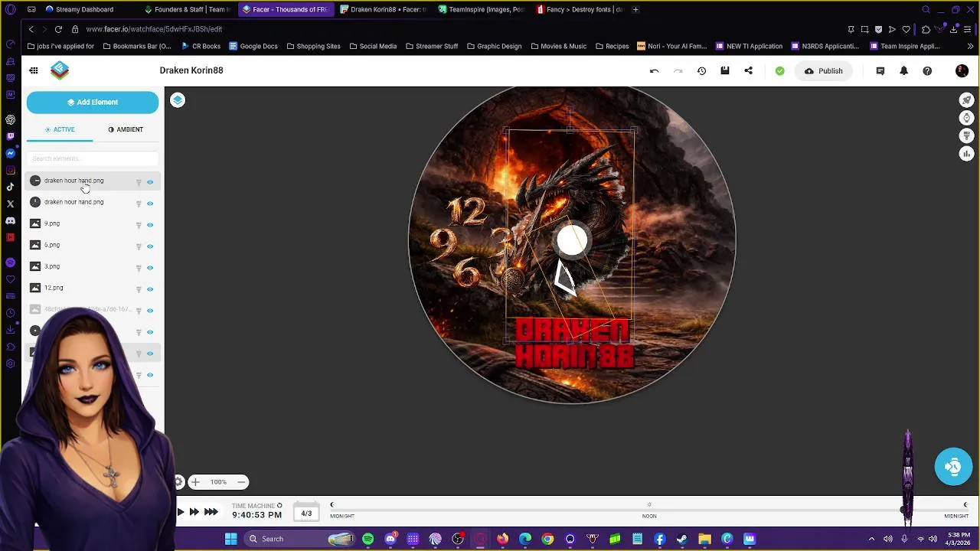Click the paint roller icon on right panel
Image resolution: width=980 pixels, height=551 pixels.
coord(967,136)
